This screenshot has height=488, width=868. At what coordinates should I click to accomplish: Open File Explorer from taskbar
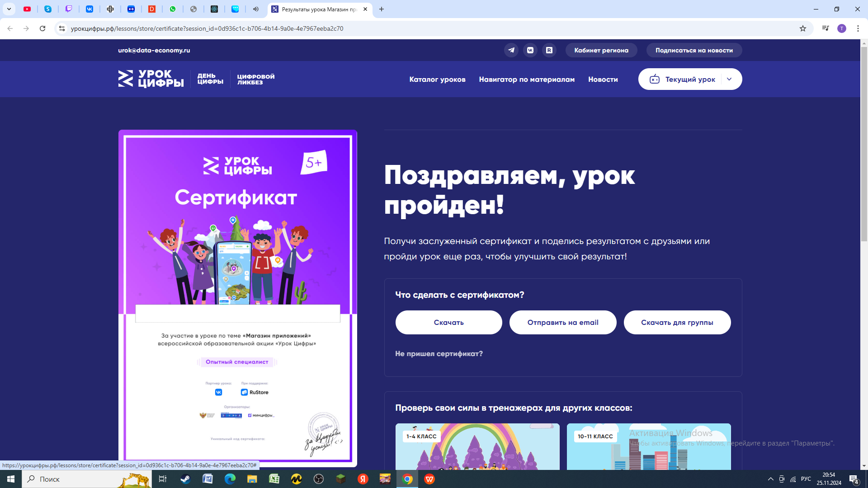point(252,479)
